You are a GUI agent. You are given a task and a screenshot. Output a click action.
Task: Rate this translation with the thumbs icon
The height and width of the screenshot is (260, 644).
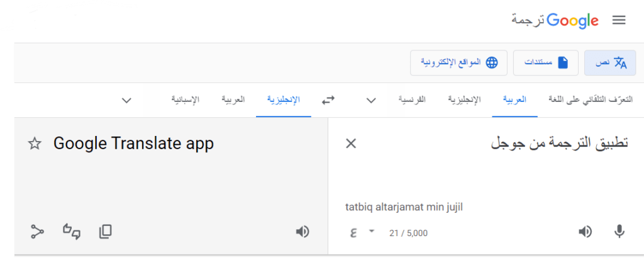72,232
